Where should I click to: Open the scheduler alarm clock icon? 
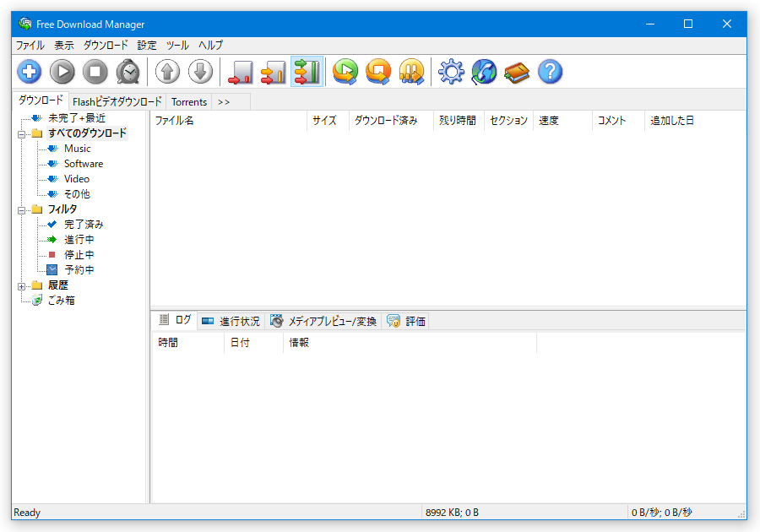pos(128,72)
